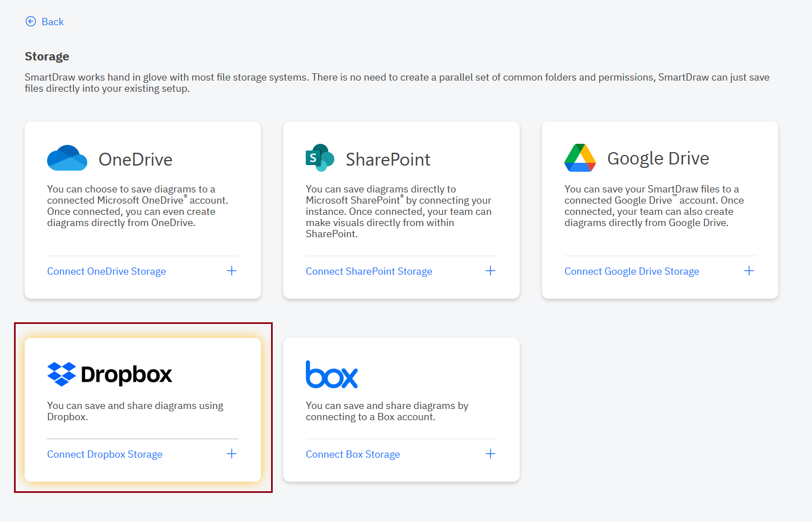Click the back arrow circle icon
The height and width of the screenshot is (522, 812).
pos(30,21)
